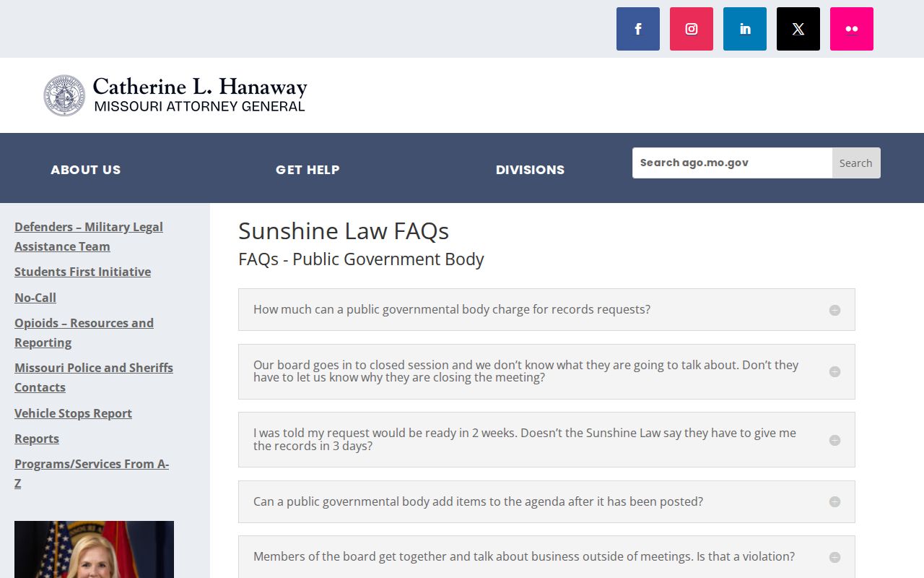This screenshot has width=924, height=578.
Task: Expand 'I was told my request would be ready' FAQ
Action: (x=546, y=440)
